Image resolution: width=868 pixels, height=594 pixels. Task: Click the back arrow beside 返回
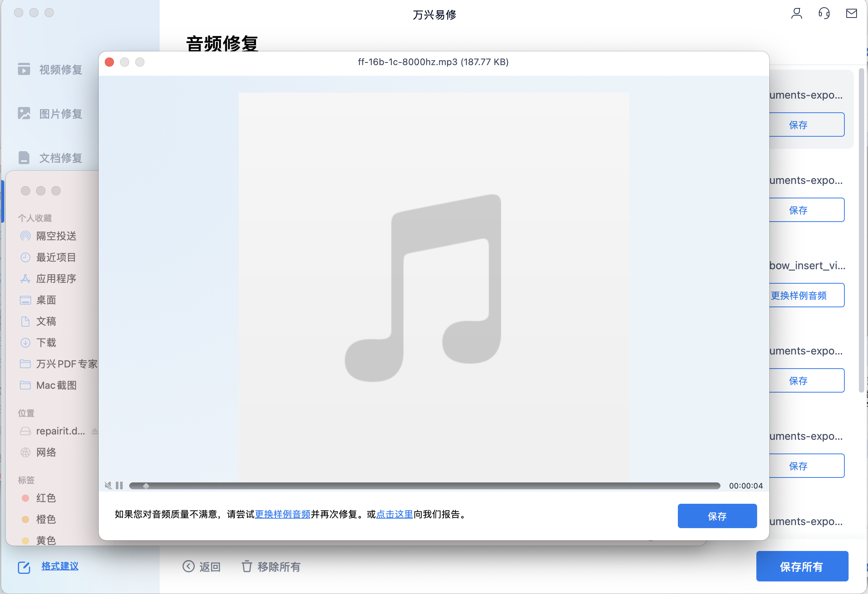pyautogui.click(x=188, y=567)
